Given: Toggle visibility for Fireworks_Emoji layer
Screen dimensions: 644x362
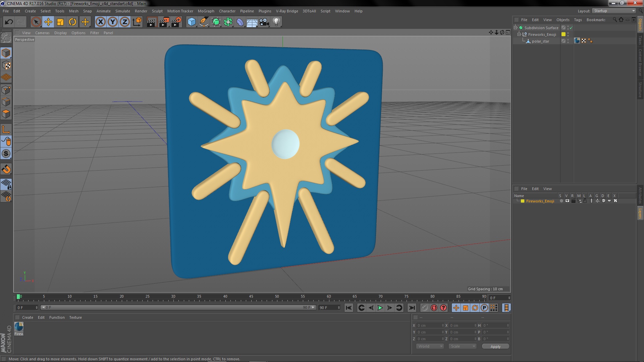Looking at the screenshot, I should click(567, 201).
